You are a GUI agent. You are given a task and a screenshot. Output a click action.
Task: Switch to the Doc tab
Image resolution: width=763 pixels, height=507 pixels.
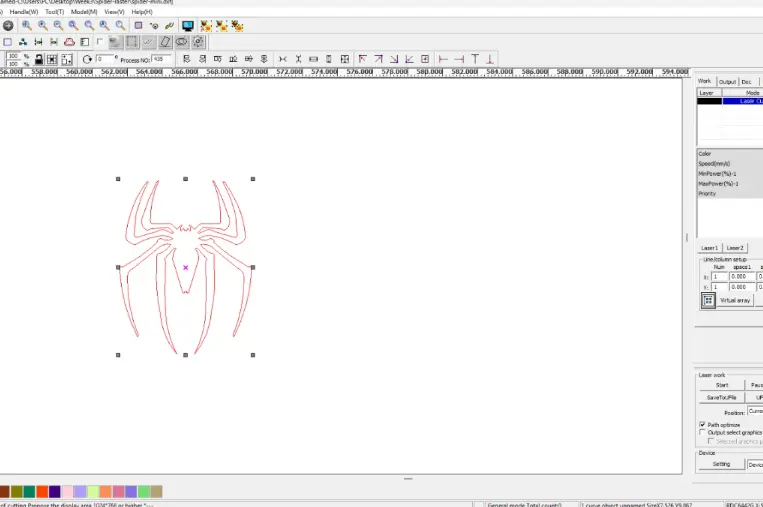[x=746, y=82]
